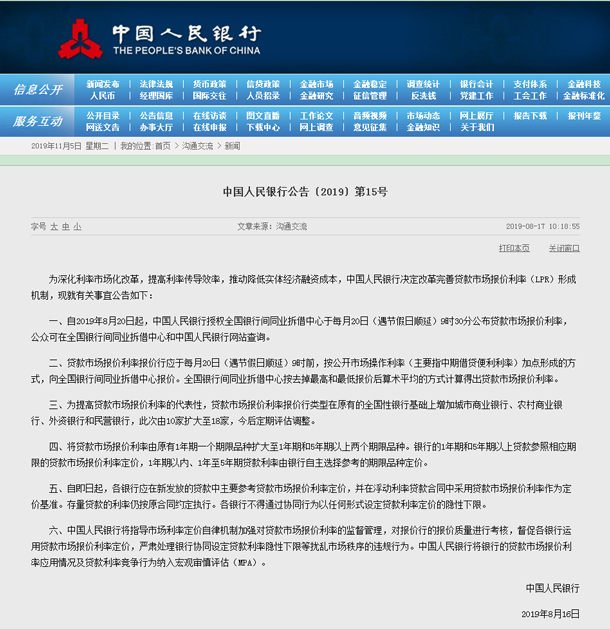Viewport: 610px width, 629px height.
Task: Open the 公告信息 link
Action: tap(156, 116)
